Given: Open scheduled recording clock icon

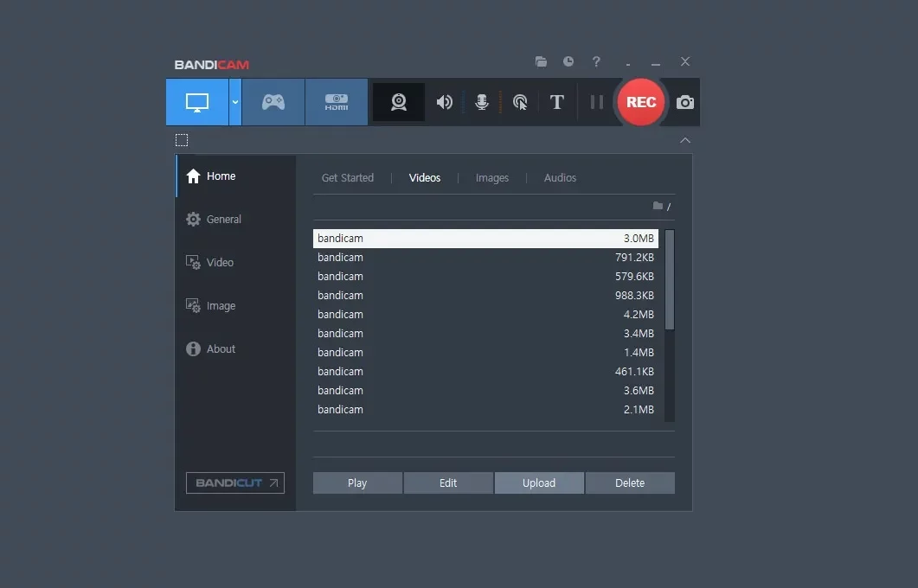Looking at the screenshot, I should point(568,61).
